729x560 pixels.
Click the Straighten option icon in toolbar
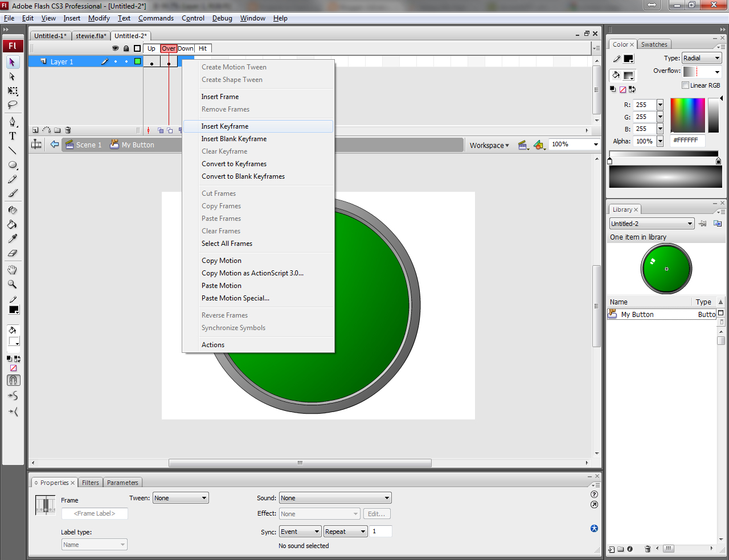(x=13, y=411)
